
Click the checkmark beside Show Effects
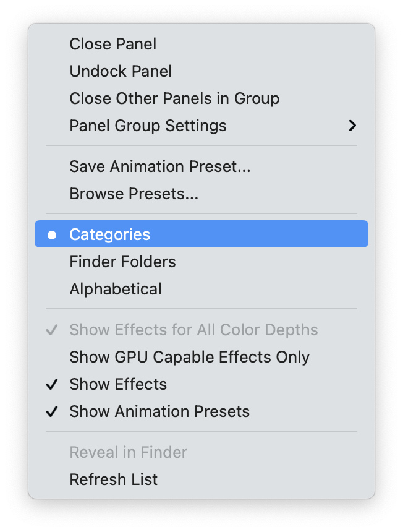(52, 384)
